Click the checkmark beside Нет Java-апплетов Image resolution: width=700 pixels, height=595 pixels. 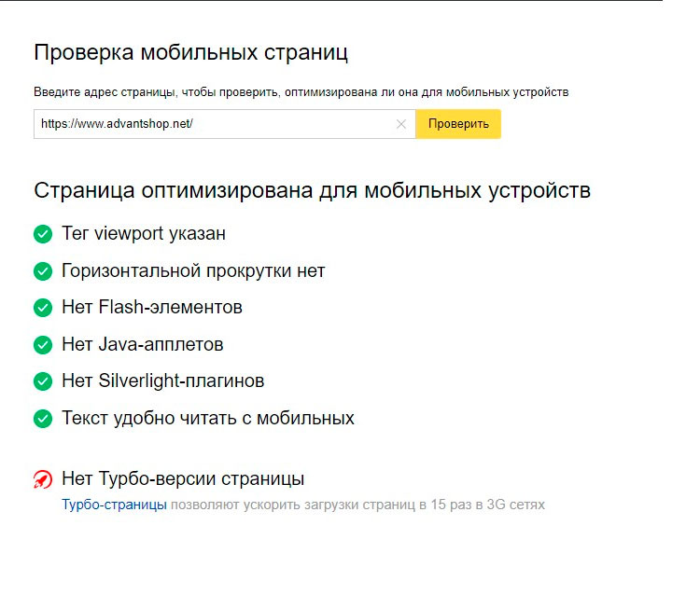click(43, 345)
